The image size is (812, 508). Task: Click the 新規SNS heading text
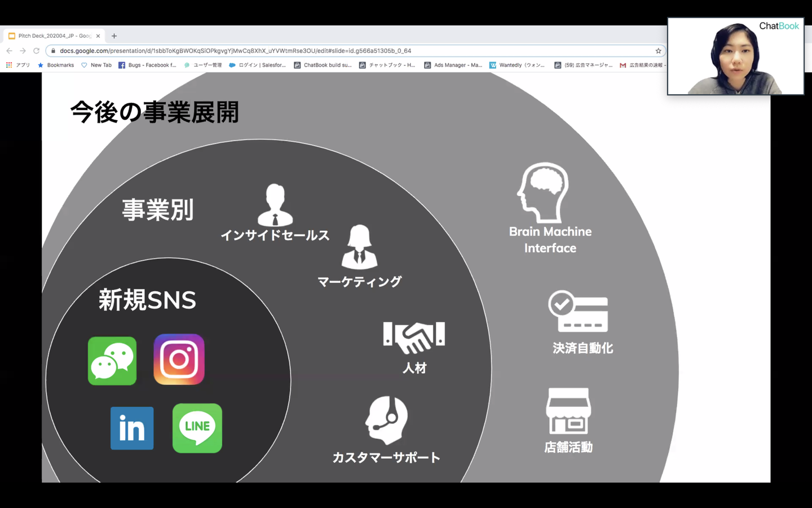(148, 300)
